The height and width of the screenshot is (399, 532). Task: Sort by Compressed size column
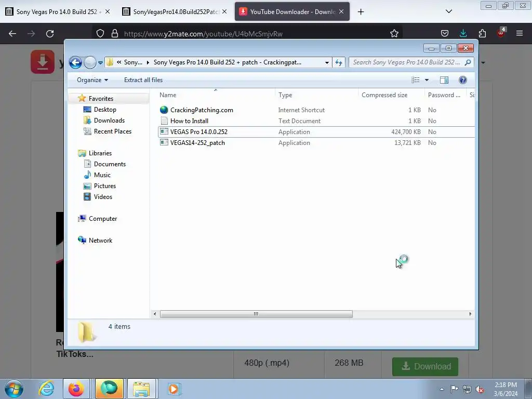click(391, 95)
